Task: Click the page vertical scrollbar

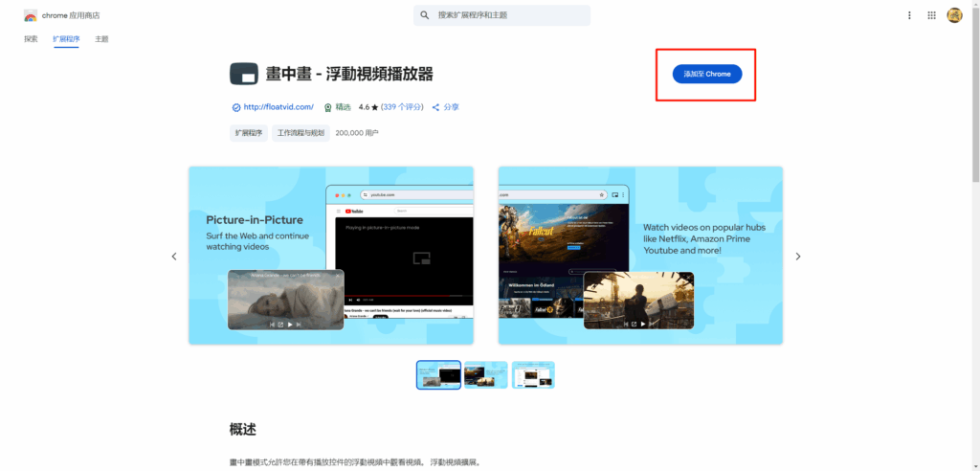Action: click(975, 94)
